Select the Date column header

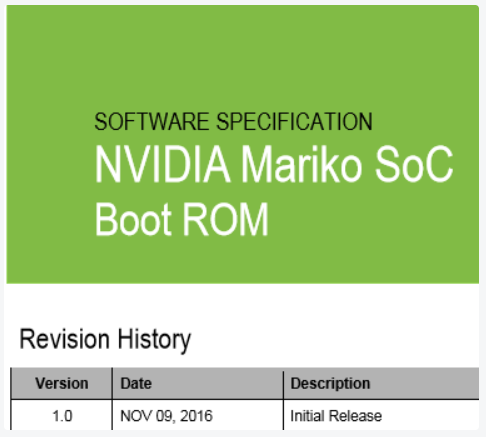[198, 383]
